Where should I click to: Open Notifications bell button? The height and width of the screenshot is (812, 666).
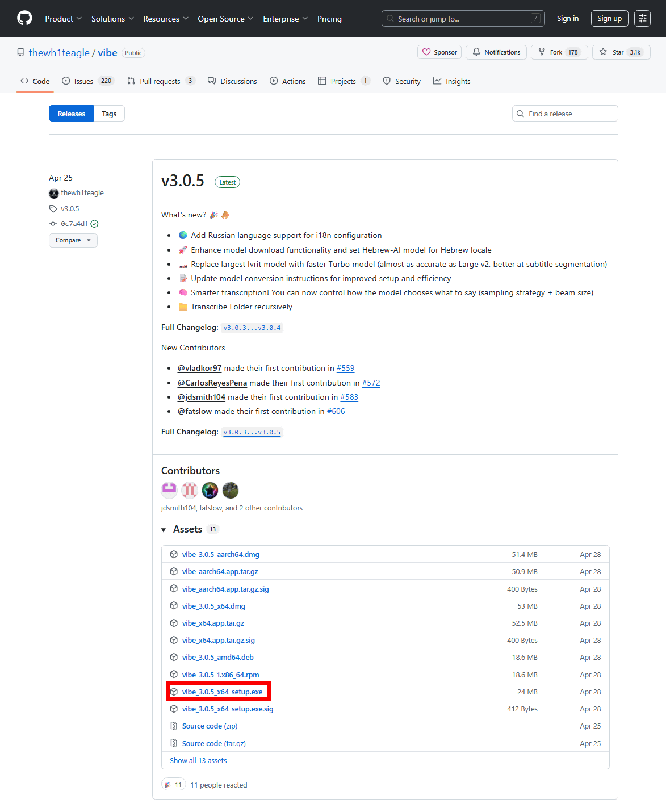pos(496,52)
